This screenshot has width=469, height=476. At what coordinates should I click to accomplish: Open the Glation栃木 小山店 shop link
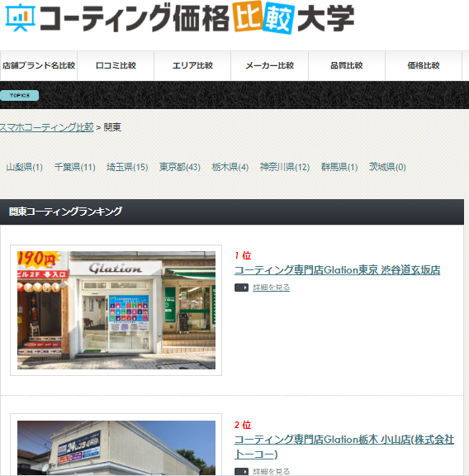click(344, 447)
